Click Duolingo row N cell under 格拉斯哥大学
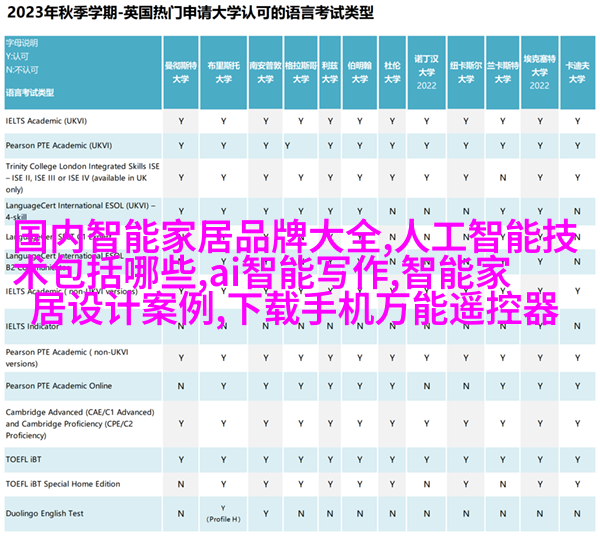This screenshot has width=600, height=536. pyautogui.click(x=301, y=514)
